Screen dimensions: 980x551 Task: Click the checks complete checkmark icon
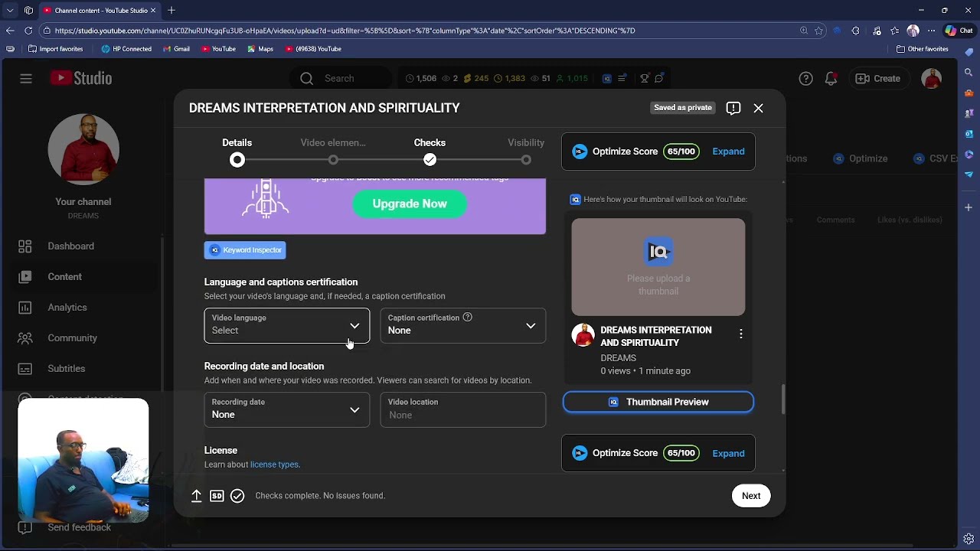(237, 496)
